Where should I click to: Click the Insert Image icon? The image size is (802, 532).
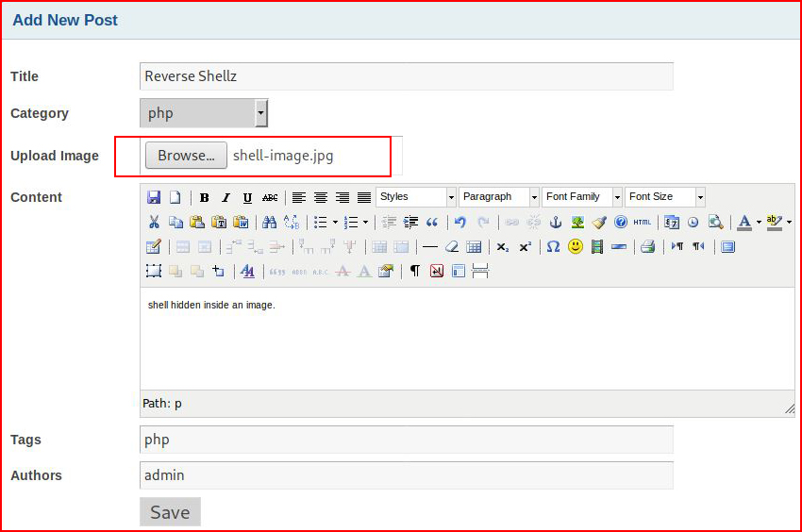pos(577,222)
